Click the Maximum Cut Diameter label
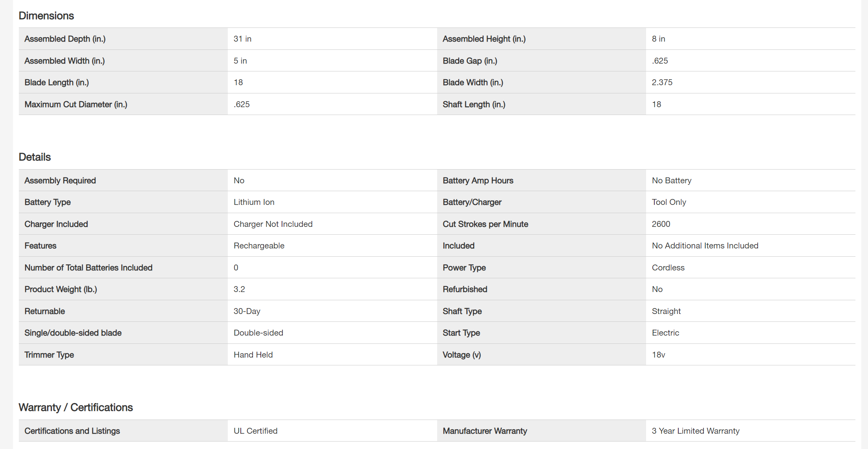 [76, 104]
